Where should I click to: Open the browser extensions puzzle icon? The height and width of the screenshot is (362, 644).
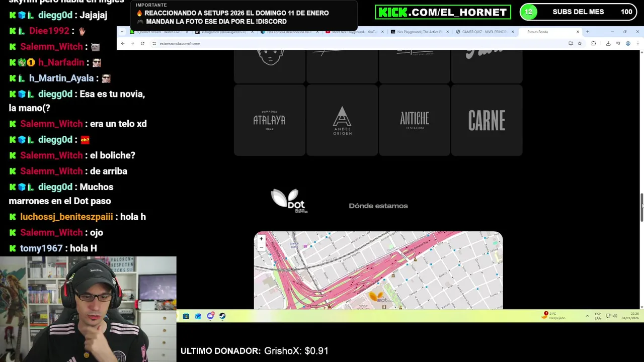tap(594, 43)
